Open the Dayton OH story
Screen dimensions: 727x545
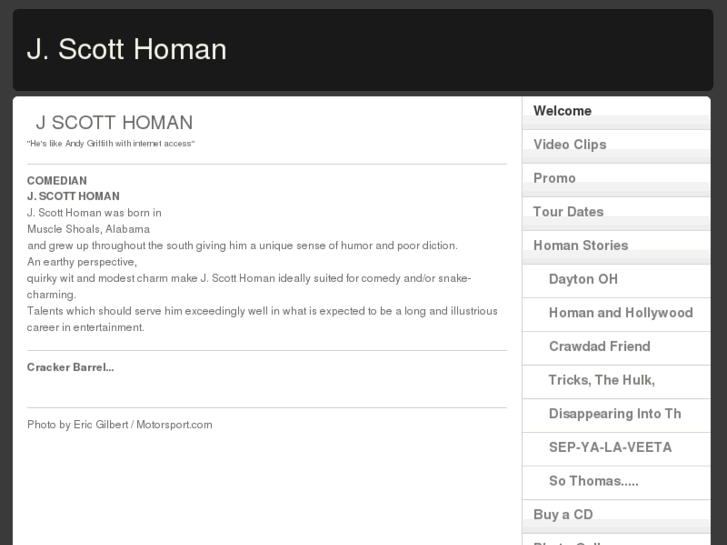[x=583, y=279]
